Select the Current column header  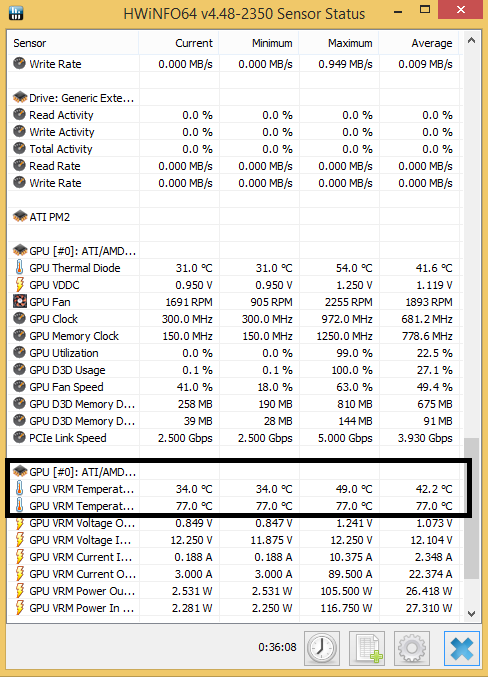coord(179,43)
